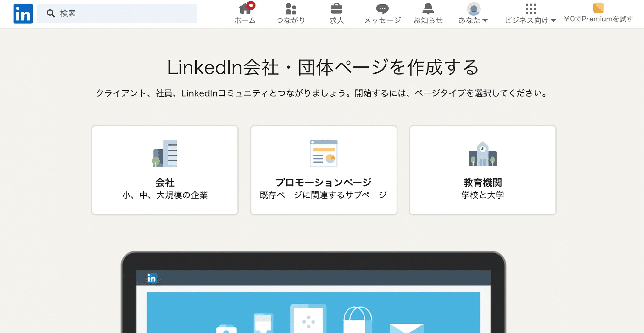Viewport: 644px width, 333px height.
Task: Click the 会社 building icon
Action: (x=165, y=154)
